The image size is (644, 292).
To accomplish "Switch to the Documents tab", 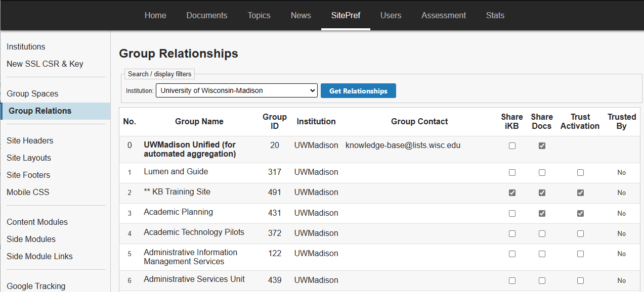I will (x=207, y=15).
